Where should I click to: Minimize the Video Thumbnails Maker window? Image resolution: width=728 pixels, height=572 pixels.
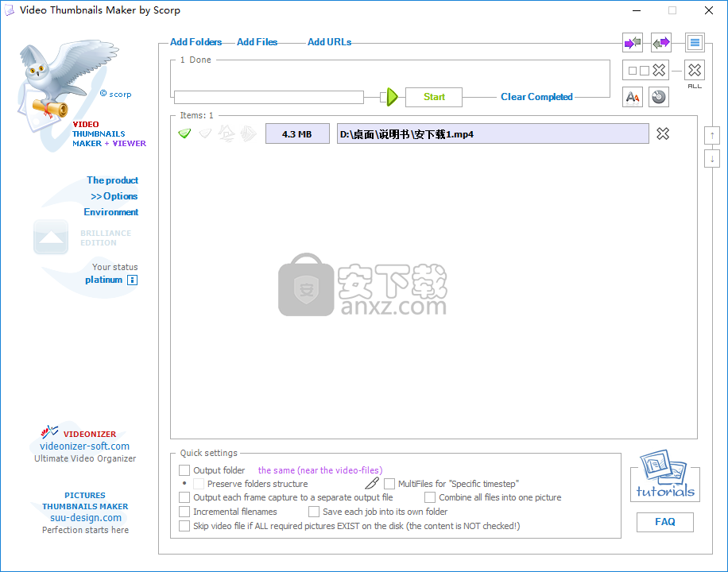click(637, 10)
